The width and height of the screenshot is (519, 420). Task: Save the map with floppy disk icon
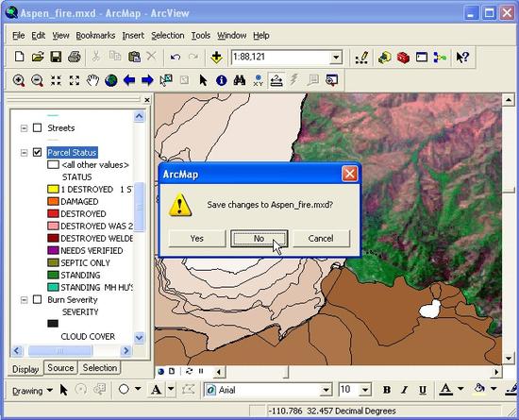56,57
